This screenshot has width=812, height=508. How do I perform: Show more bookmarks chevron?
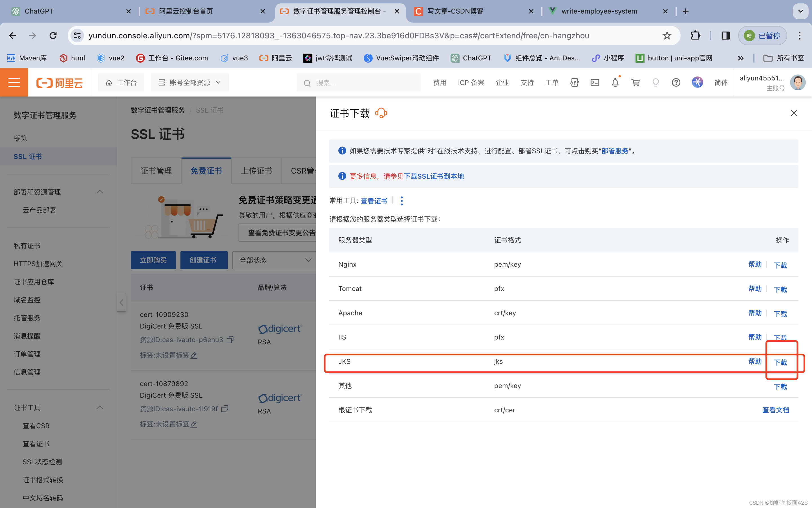(741, 58)
